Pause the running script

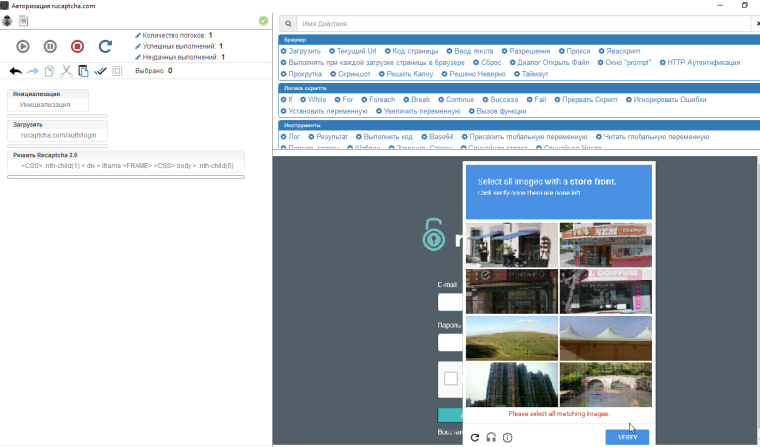tap(50, 46)
